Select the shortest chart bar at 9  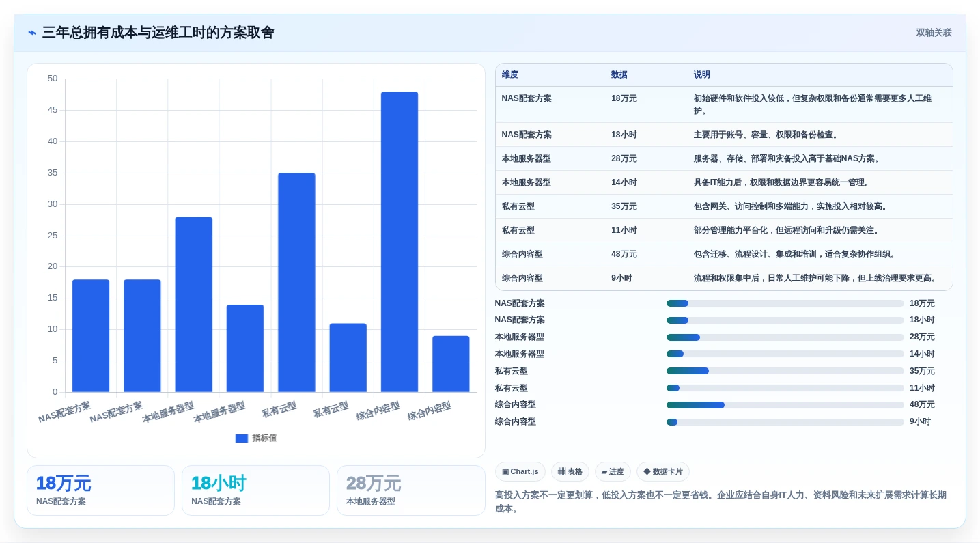click(451, 364)
